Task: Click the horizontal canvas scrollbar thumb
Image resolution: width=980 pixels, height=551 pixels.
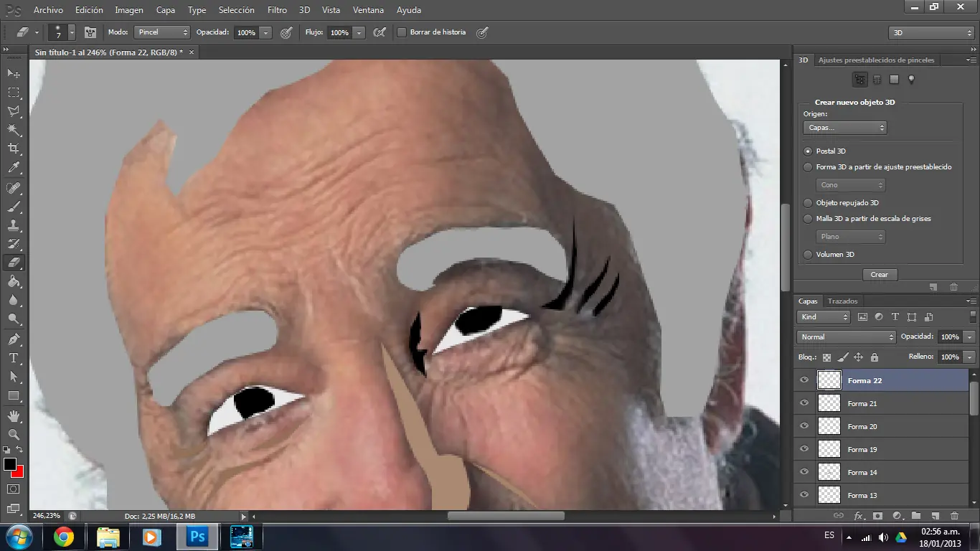Action: point(506,516)
